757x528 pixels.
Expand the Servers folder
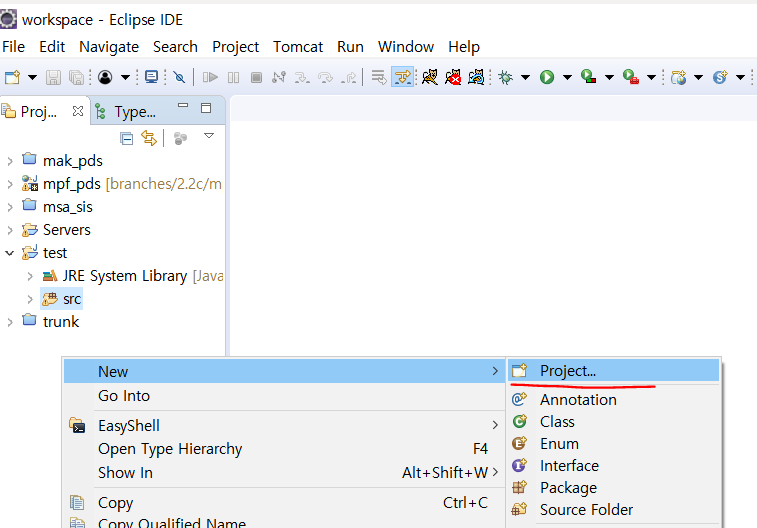click(x=10, y=230)
